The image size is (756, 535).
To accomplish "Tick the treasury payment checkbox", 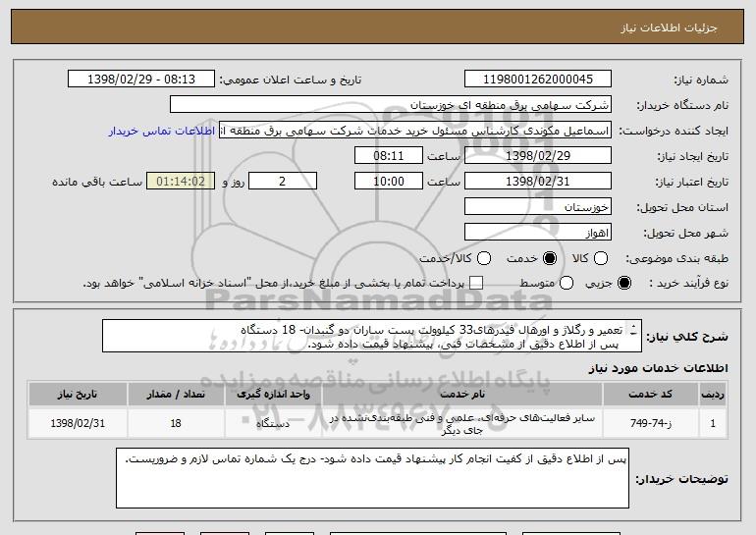I will pos(477,284).
